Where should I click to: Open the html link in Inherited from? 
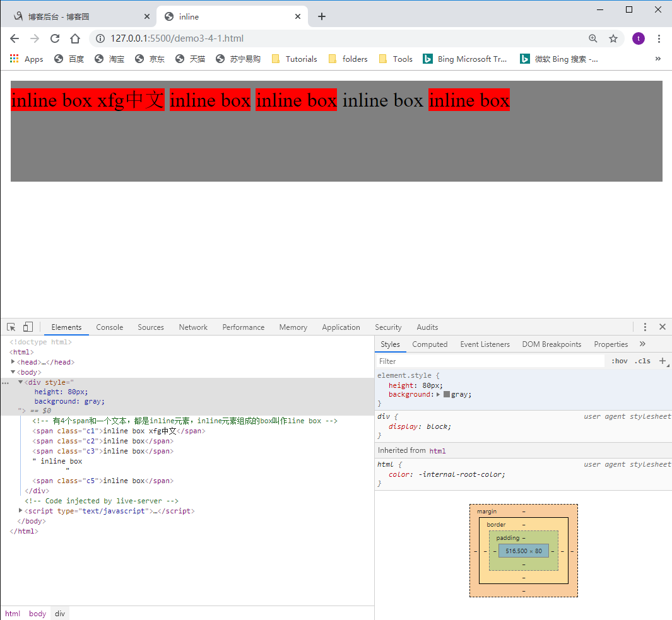[x=437, y=451]
